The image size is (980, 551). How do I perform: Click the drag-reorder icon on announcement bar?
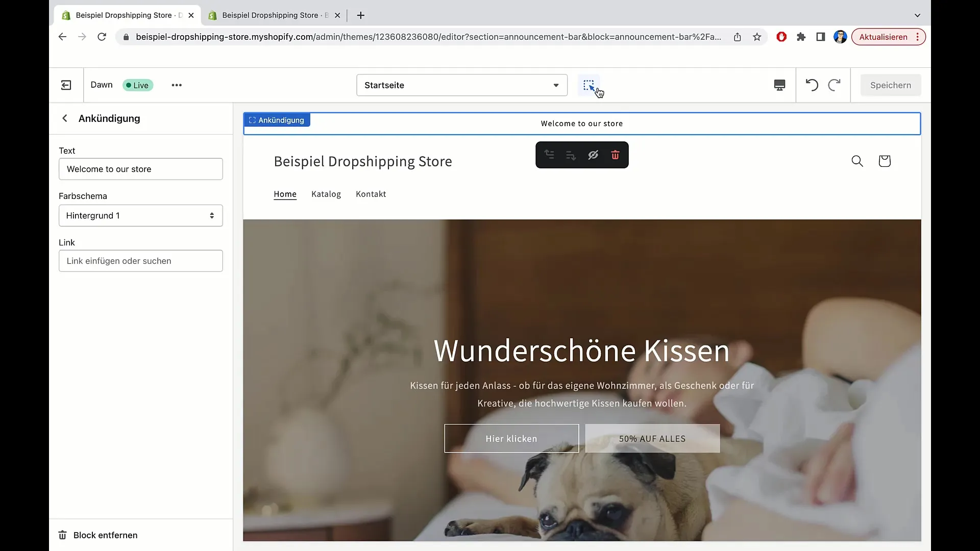tap(549, 155)
